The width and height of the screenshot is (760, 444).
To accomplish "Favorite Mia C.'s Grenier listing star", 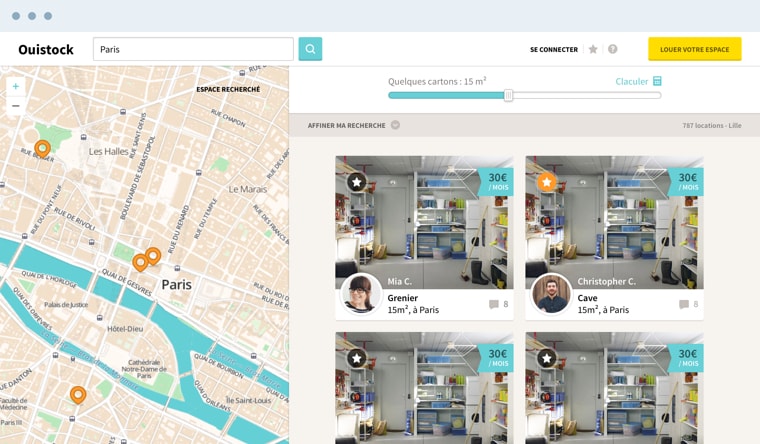I will tap(357, 182).
